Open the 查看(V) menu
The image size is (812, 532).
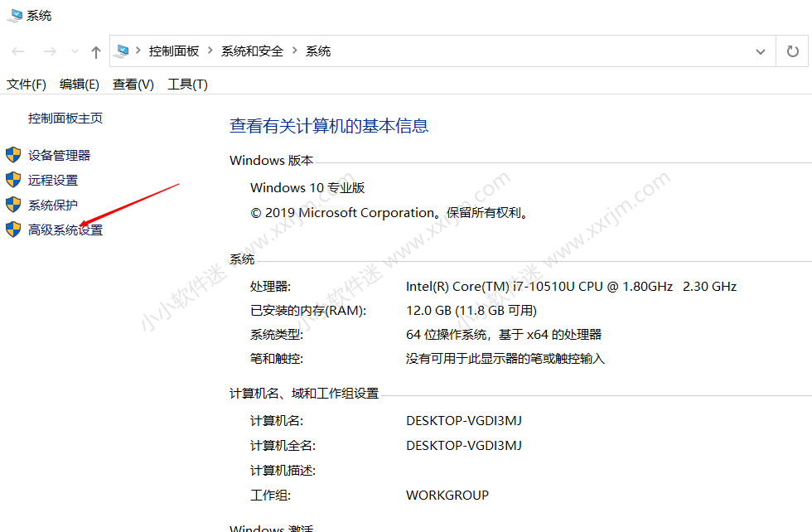tap(133, 85)
